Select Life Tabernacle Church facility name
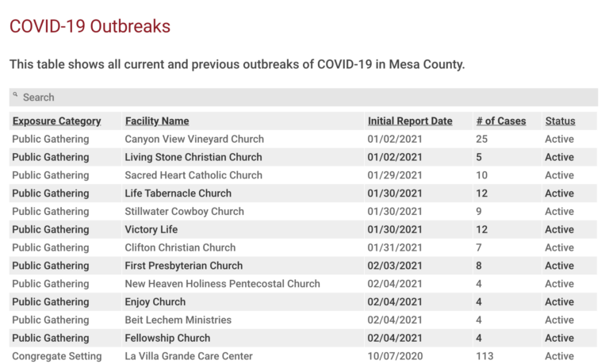Image resolution: width=609 pixels, height=364 pixels. click(x=178, y=193)
